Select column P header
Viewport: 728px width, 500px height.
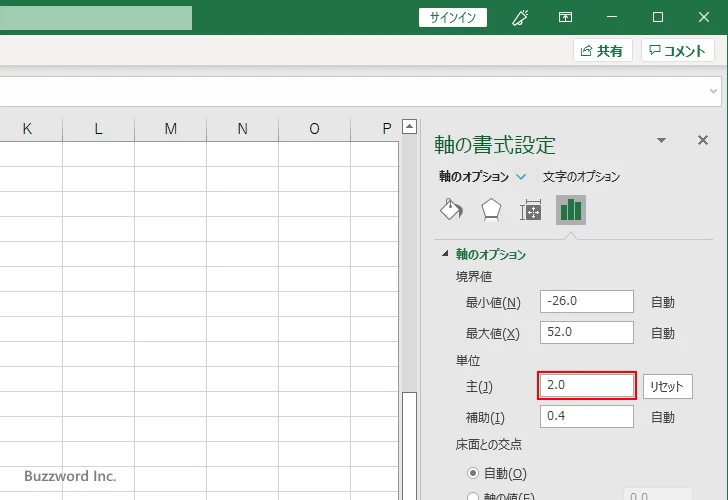375,129
